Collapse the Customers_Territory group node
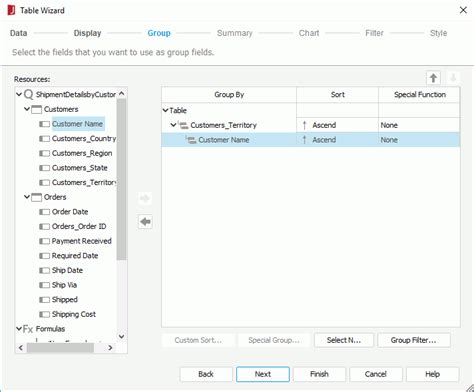474x392 pixels. 173,125
